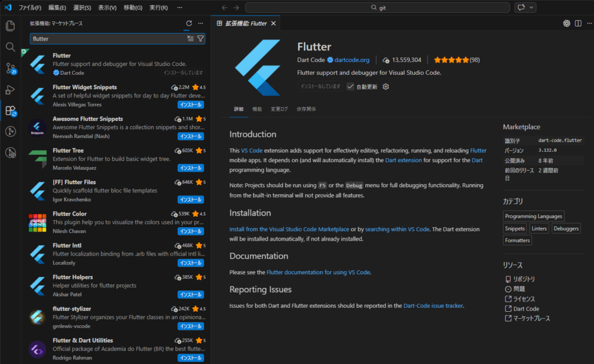594x364 pixels.
Task: Open the extensions panel more actions menu
Action: (201, 23)
